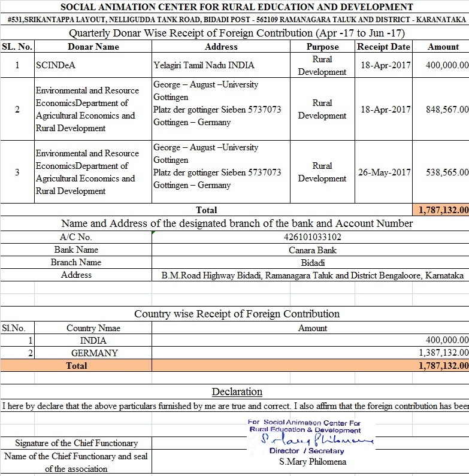The width and height of the screenshot is (469, 476).
Task: Click the GERMANY country cell
Action: (93, 353)
